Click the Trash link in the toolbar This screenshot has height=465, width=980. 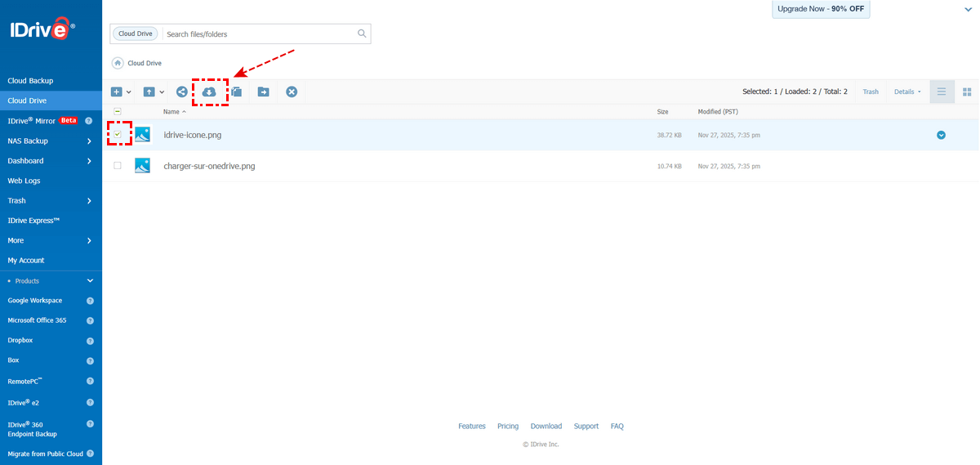tap(871, 92)
